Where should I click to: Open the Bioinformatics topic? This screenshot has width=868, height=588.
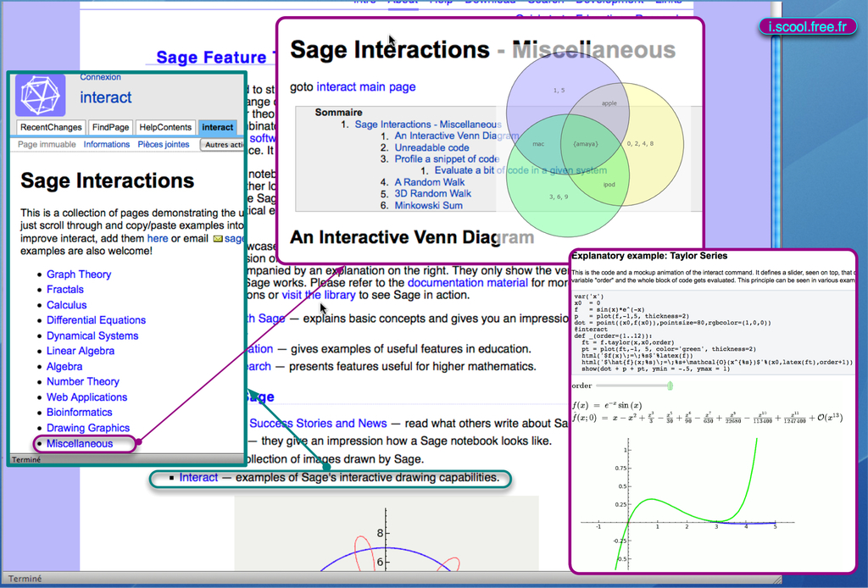[79, 412]
